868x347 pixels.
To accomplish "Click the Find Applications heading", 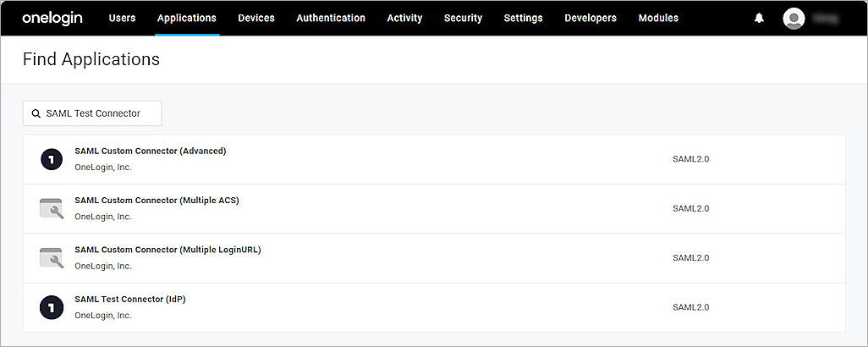I will (x=91, y=59).
